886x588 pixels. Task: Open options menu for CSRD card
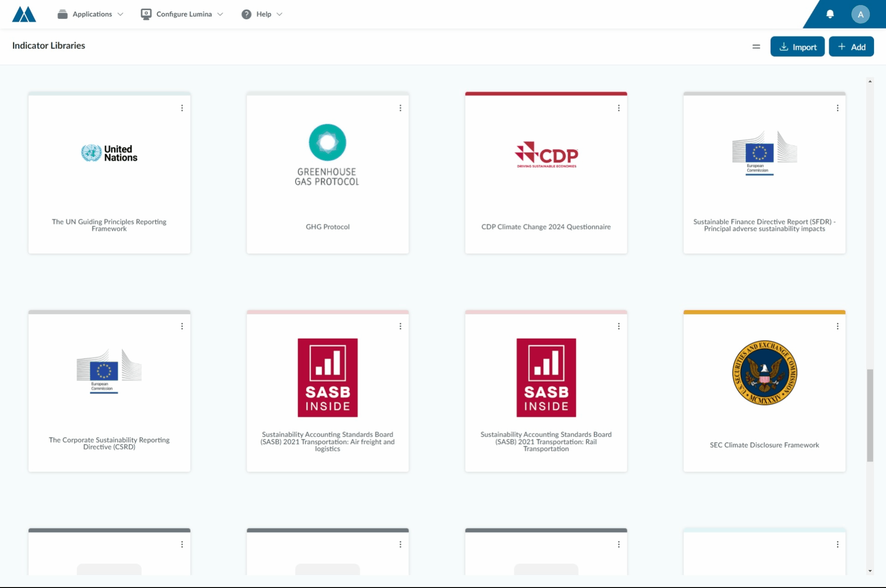[x=182, y=326]
